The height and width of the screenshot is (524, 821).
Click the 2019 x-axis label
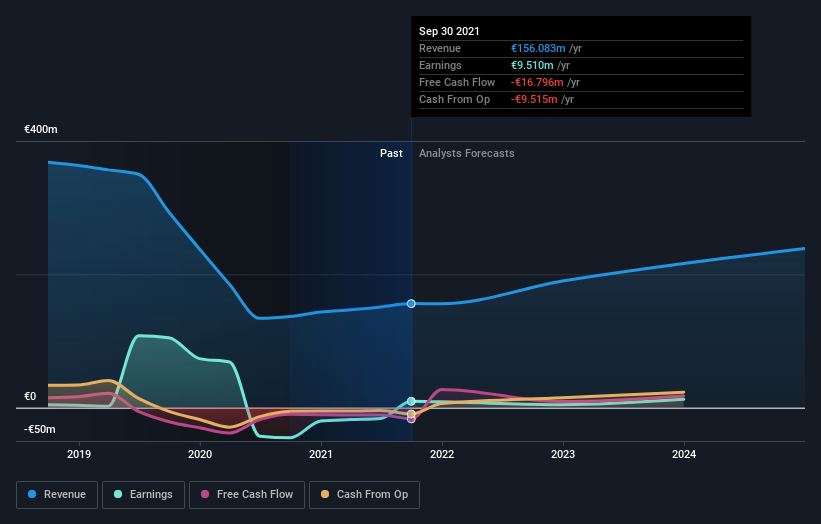79,454
